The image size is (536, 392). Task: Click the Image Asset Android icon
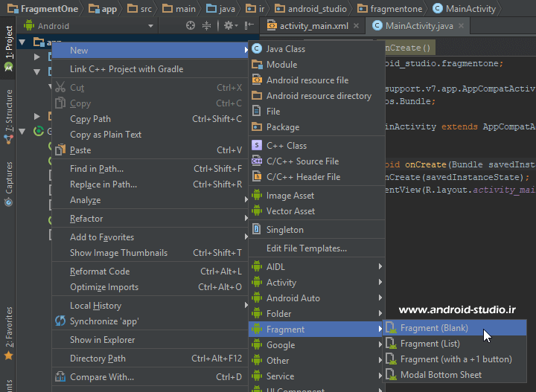tap(257, 196)
